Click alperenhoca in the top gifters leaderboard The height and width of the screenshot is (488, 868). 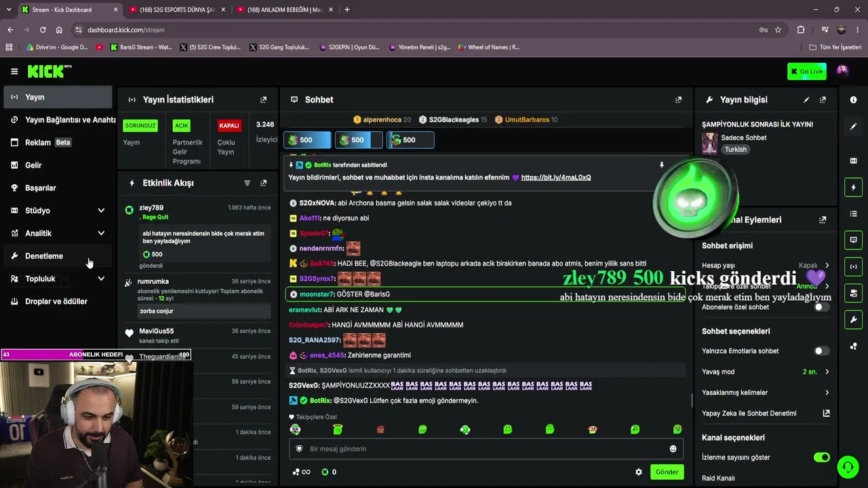382,120
